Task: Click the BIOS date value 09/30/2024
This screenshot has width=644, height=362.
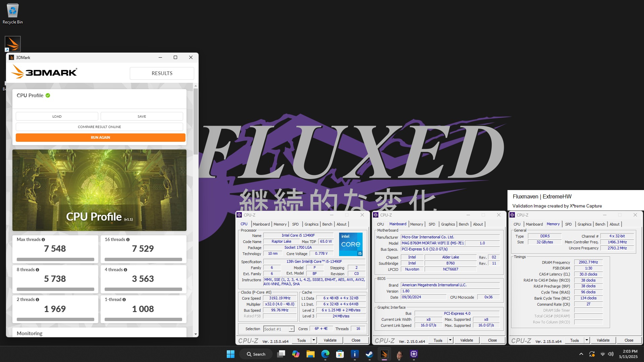Action: tap(424, 297)
